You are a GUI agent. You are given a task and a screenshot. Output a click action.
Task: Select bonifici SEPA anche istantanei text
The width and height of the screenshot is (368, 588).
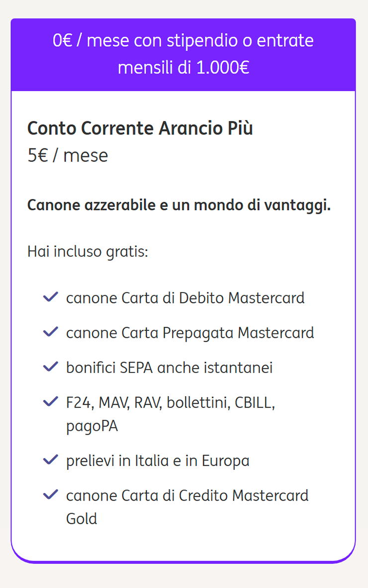point(170,368)
